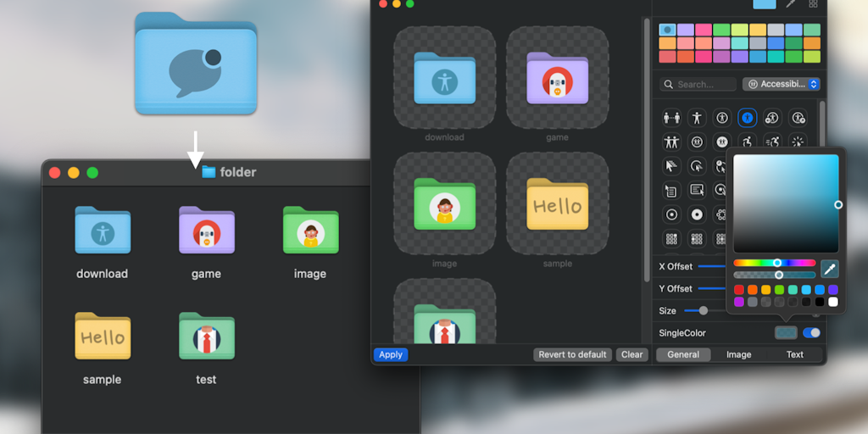Switch to the Image tab
Image resolution: width=868 pixels, height=434 pixels.
click(x=738, y=354)
